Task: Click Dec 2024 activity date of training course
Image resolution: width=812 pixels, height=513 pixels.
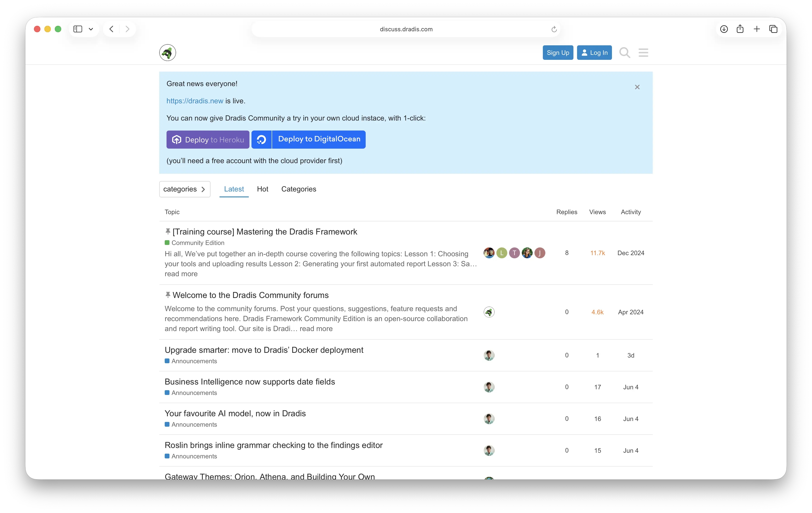Action: tap(631, 253)
